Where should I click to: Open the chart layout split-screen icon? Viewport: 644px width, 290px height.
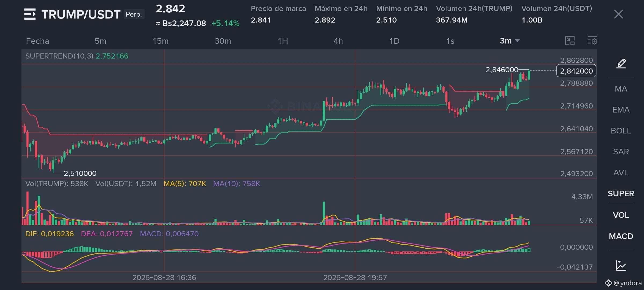click(570, 41)
